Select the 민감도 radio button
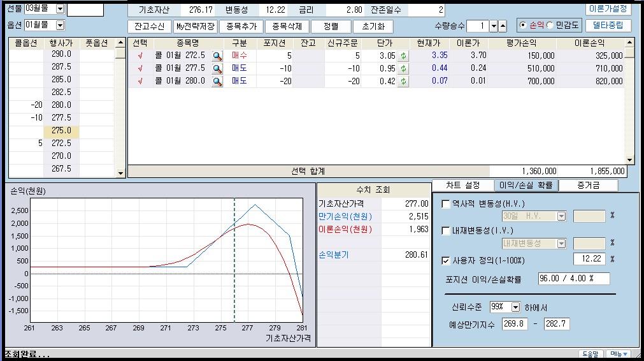 [x=550, y=26]
